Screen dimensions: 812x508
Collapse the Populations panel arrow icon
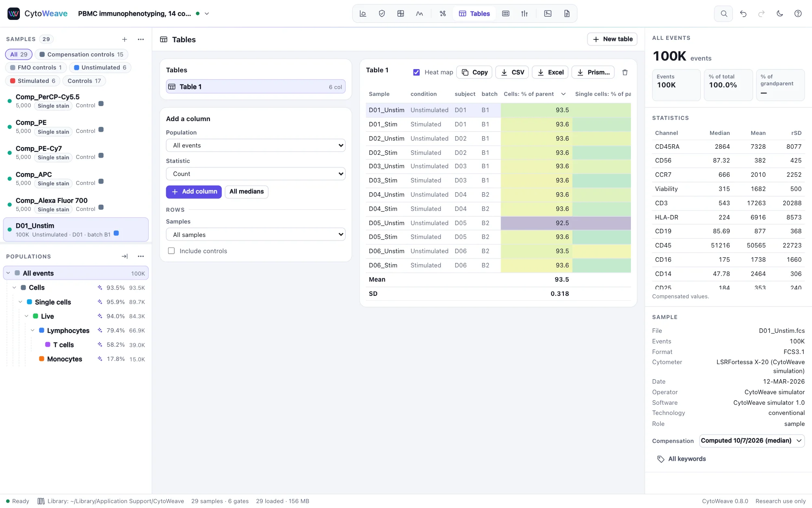[125, 256]
